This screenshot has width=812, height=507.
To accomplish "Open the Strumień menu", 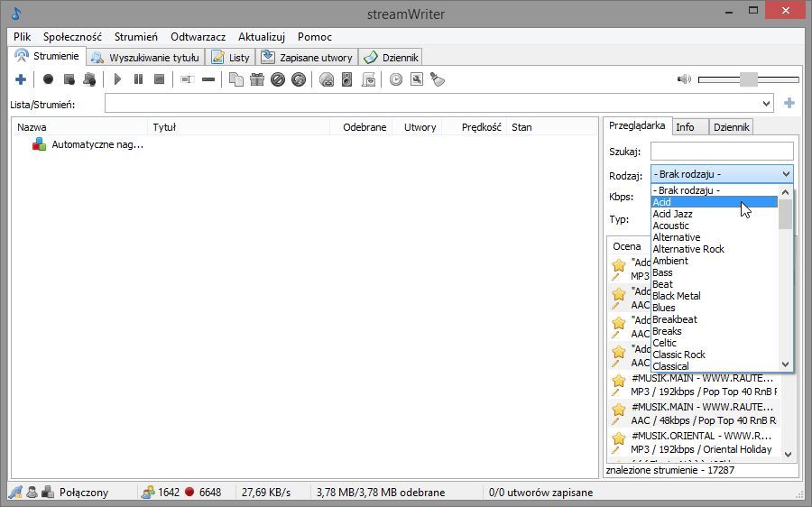I will [x=135, y=37].
